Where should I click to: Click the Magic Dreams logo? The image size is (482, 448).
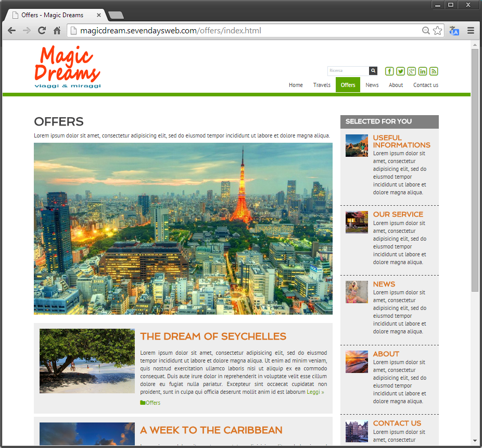(68, 67)
